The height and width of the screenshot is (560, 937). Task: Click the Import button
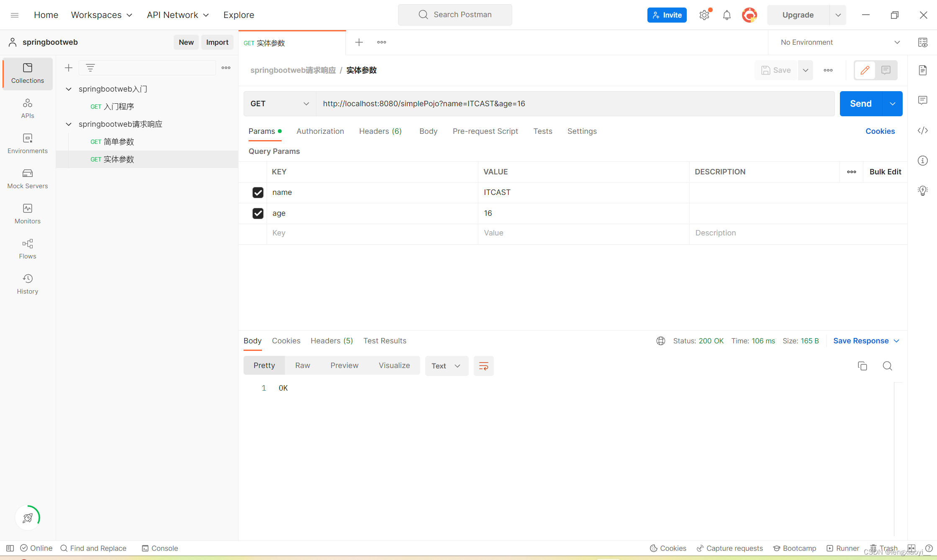pyautogui.click(x=217, y=42)
